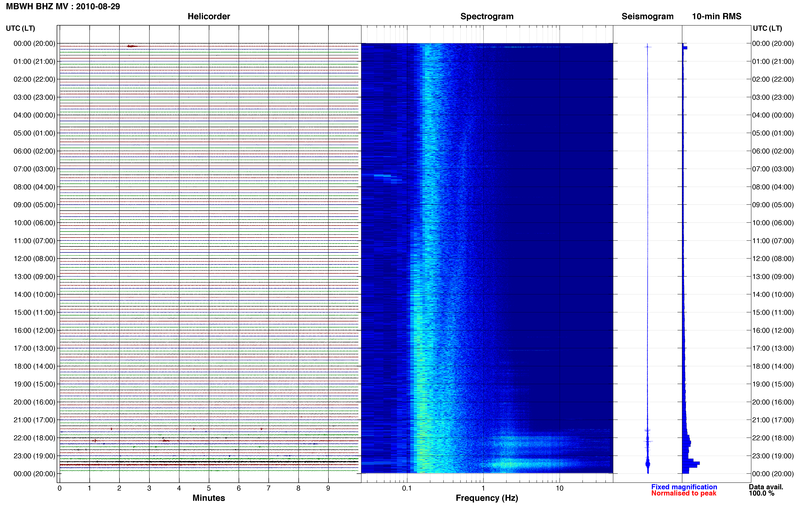812x508 pixels.
Task: Click the left 'UTC (LT)' axis label
Action: (21, 29)
